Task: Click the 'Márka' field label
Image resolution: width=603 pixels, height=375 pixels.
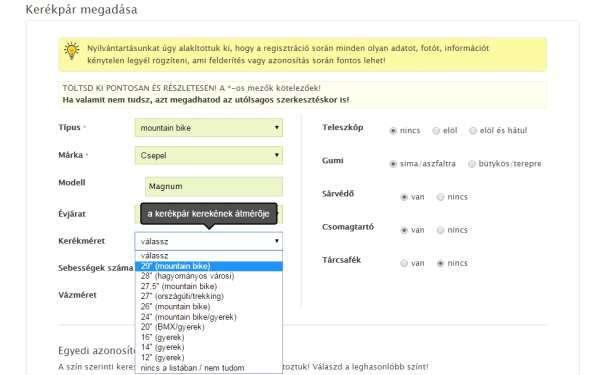Action: [x=71, y=155]
